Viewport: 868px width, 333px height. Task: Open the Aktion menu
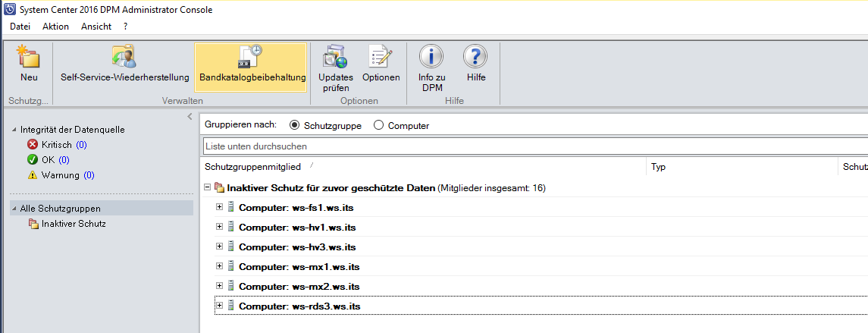(55, 27)
